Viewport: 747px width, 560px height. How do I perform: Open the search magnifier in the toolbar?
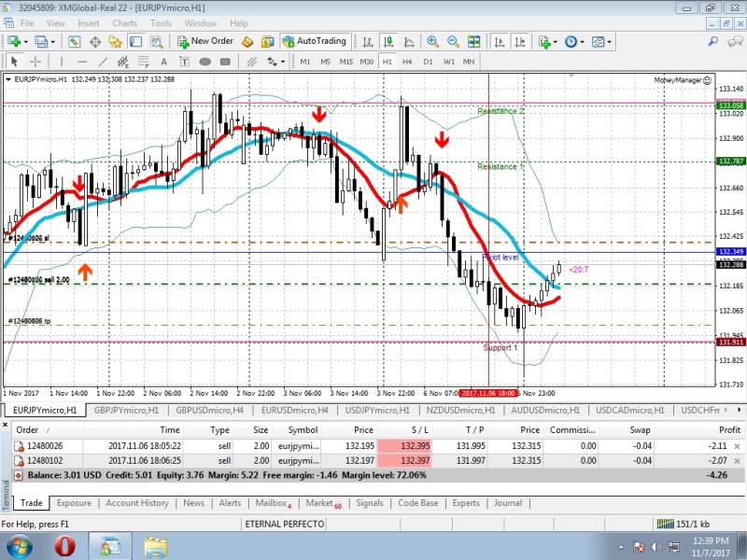point(157,41)
